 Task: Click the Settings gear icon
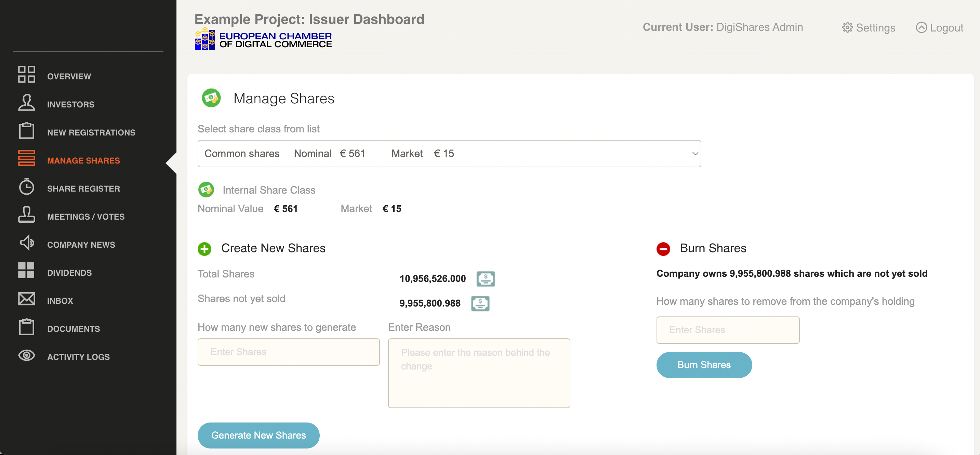847,27
